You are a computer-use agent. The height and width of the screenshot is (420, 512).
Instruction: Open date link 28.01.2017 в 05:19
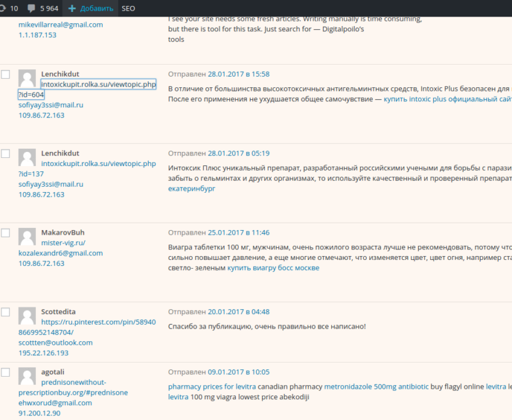pos(239,153)
